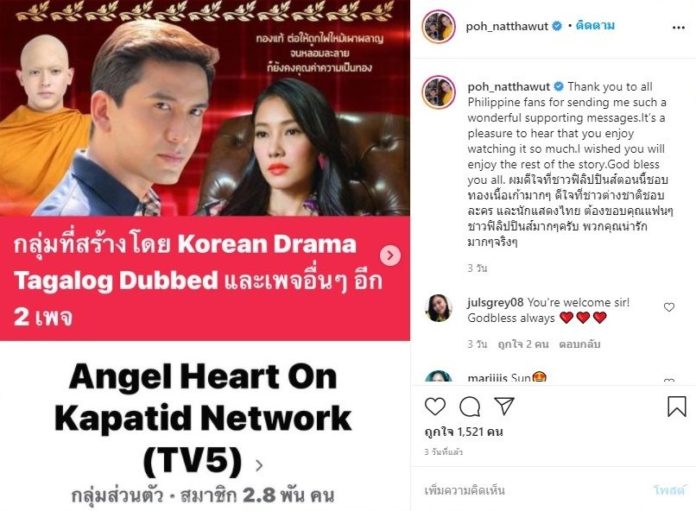
Task: Click the verified badge beside header poh_natthawut
Action: click(x=557, y=26)
